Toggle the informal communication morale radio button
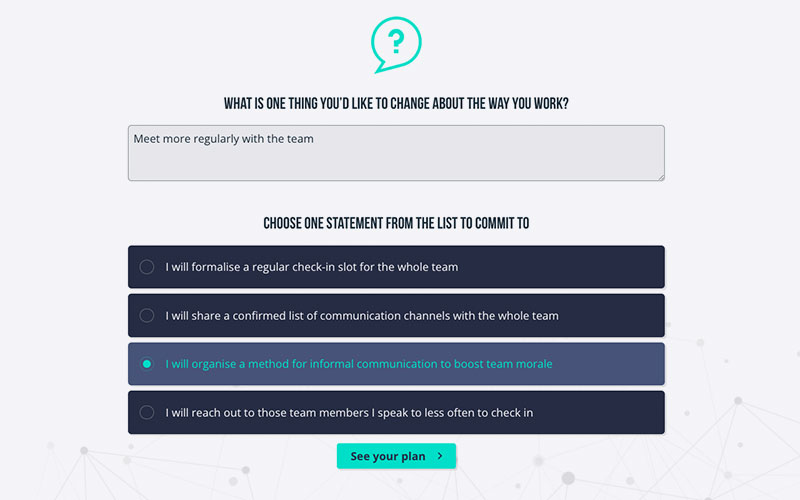Image resolution: width=800 pixels, height=500 pixels. point(146,364)
